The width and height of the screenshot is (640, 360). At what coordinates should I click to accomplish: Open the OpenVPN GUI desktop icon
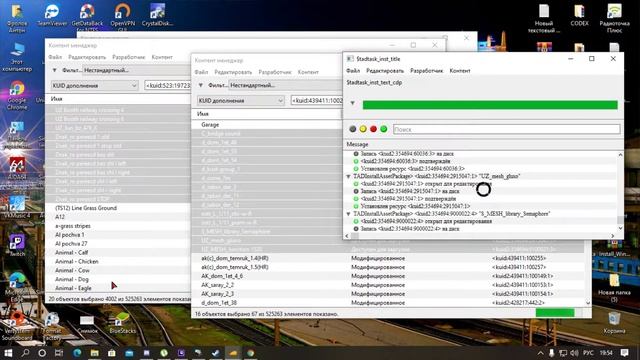pyautogui.click(x=122, y=17)
